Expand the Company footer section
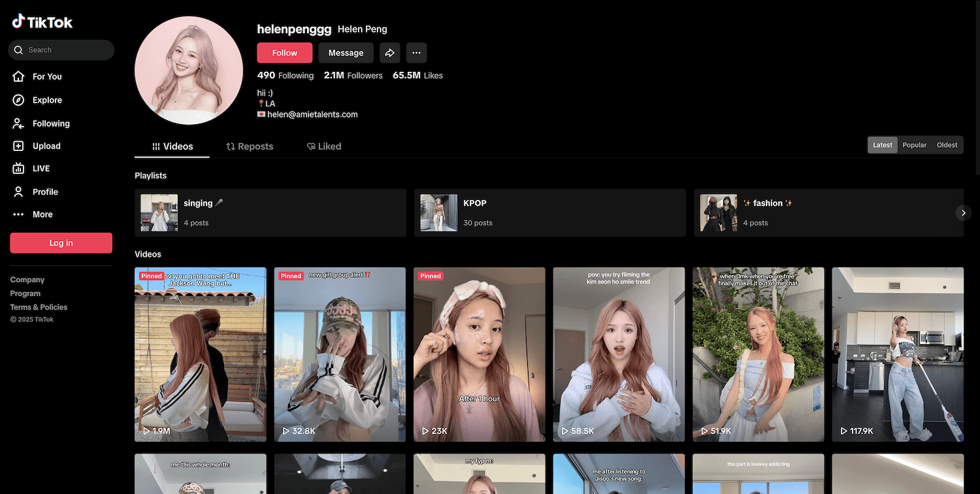 tap(27, 280)
